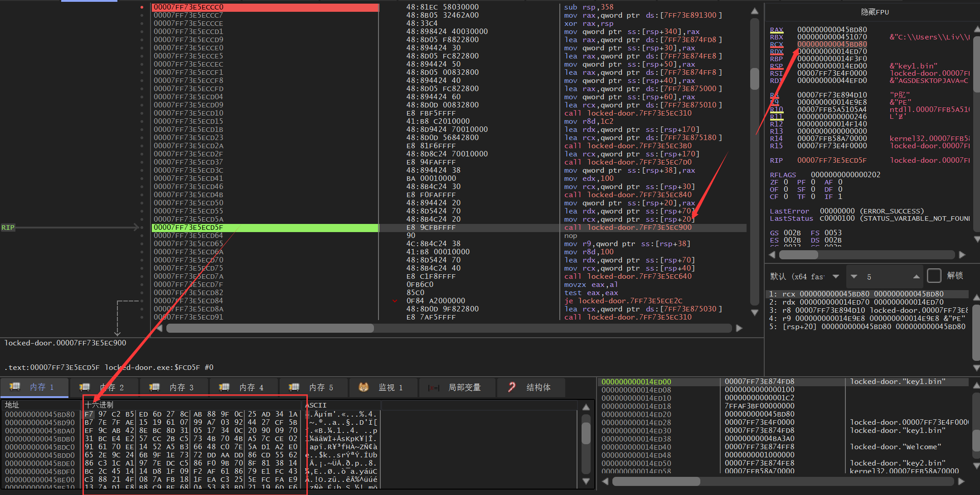The image size is (980, 495).
Task: Toggle breakpoint bullet at RIP line 00007FF73E5ECD5F
Action: pyautogui.click(x=142, y=228)
